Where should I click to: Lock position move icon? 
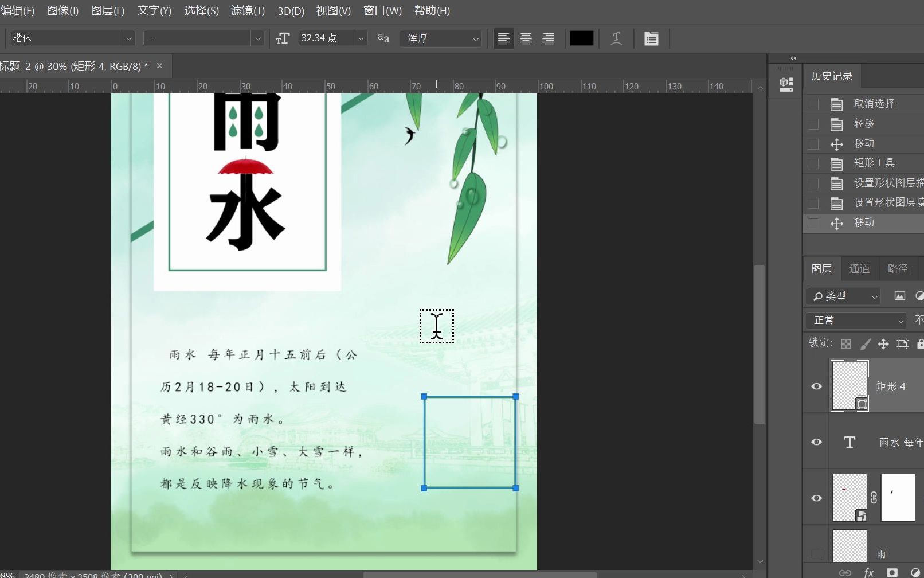pos(883,343)
